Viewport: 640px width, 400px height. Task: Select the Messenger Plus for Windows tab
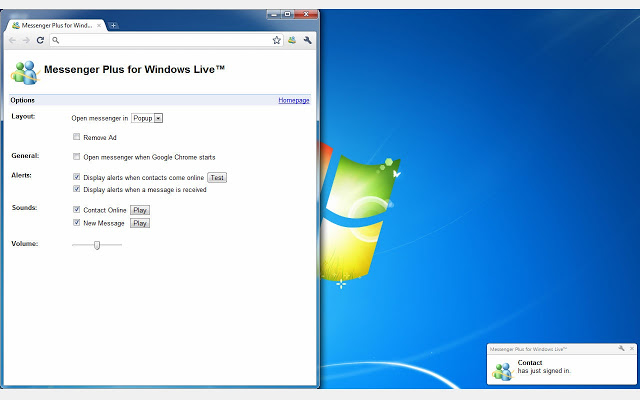click(56, 25)
